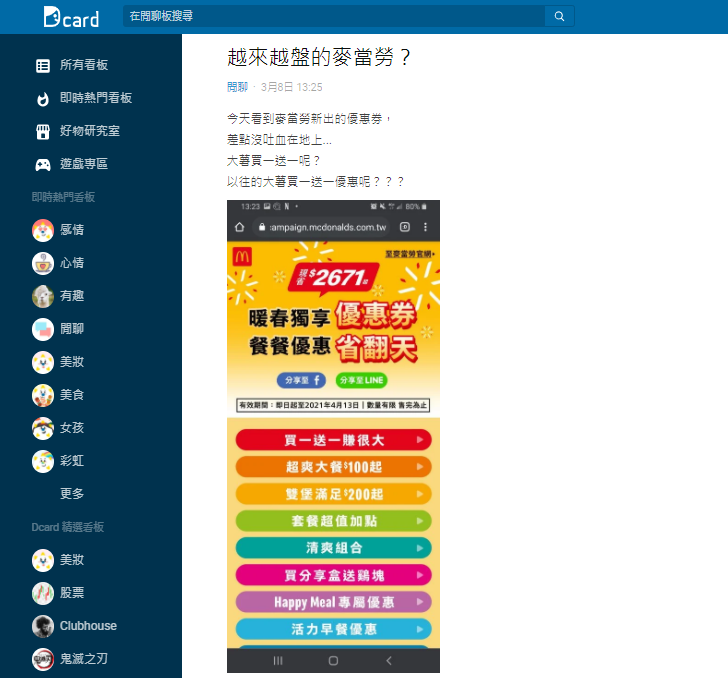
Task: Expand 清爽組合 teal bar
Action: 333,548
